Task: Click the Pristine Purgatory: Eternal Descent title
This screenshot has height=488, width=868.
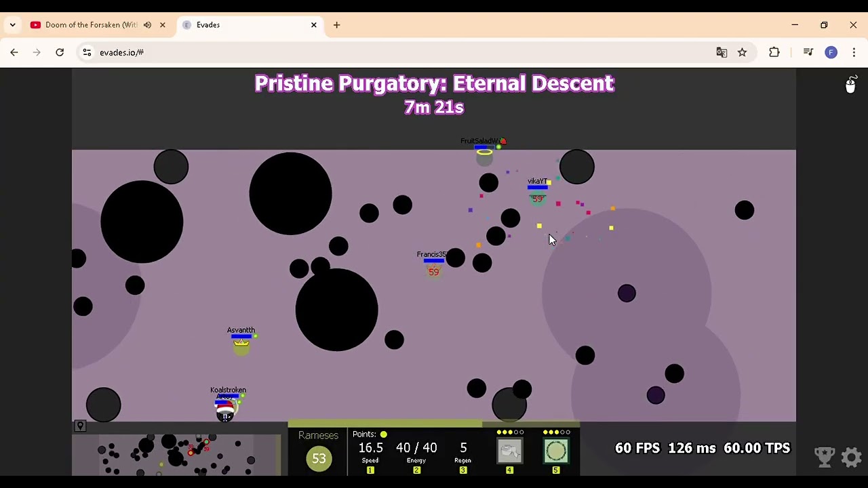Action: (434, 83)
